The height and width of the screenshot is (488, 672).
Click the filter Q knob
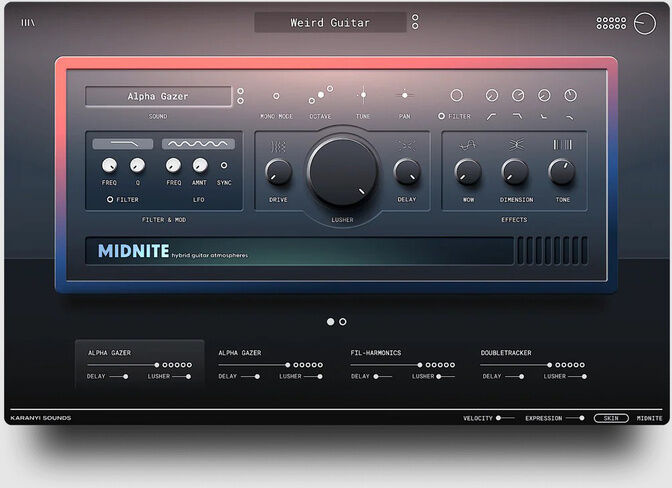137,165
